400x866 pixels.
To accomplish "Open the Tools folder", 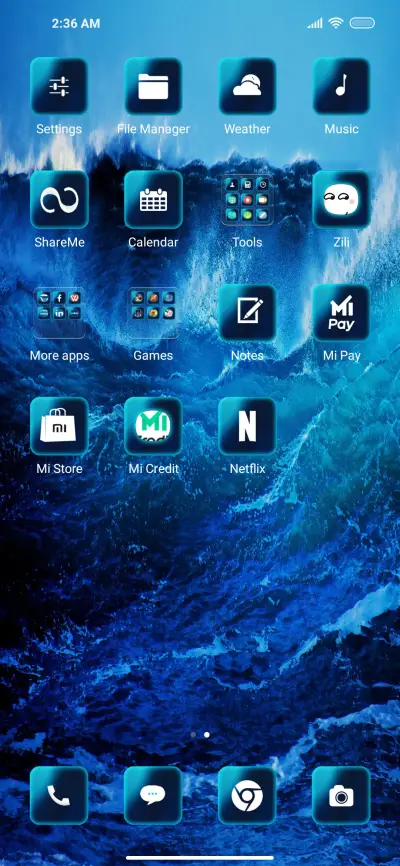I will (247, 199).
